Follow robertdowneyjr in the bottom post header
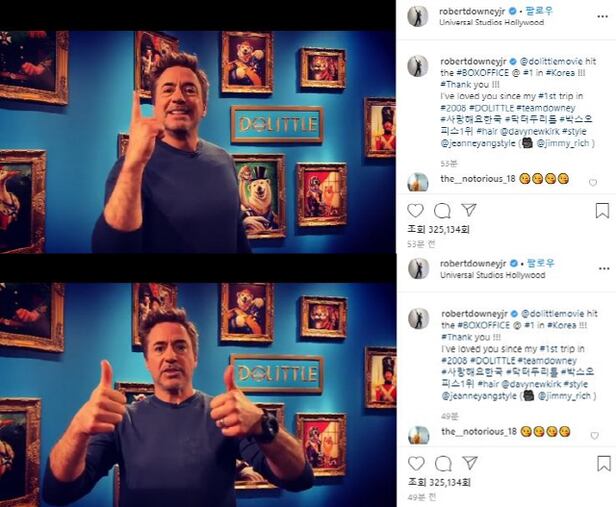 [541, 263]
